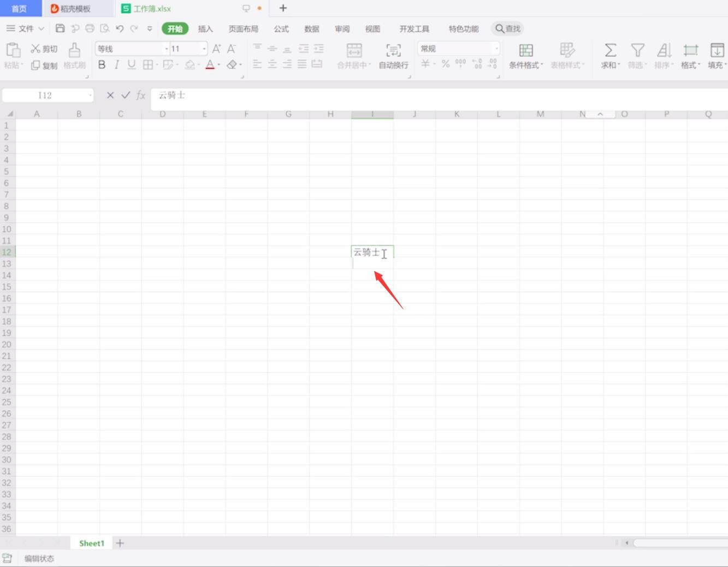
Task: Click the eraser clear-format icon
Action: (x=232, y=64)
